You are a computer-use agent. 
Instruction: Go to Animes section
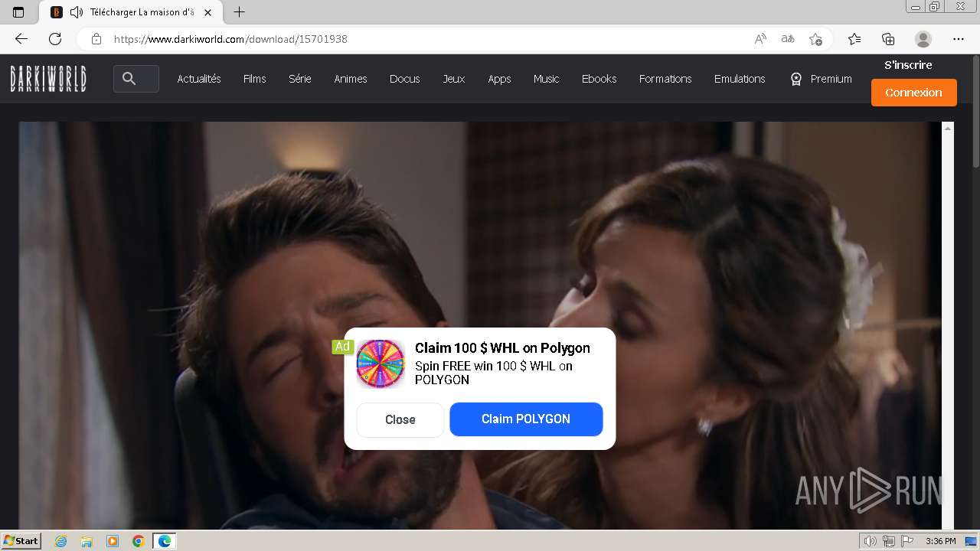click(x=351, y=79)
